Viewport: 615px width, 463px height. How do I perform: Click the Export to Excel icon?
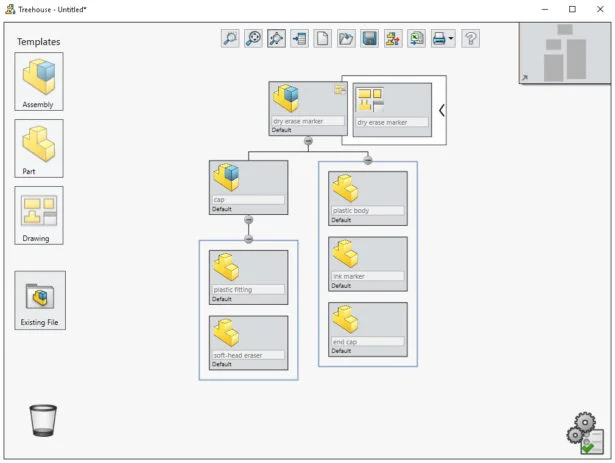pyautogui.click(x=416, y=39)
